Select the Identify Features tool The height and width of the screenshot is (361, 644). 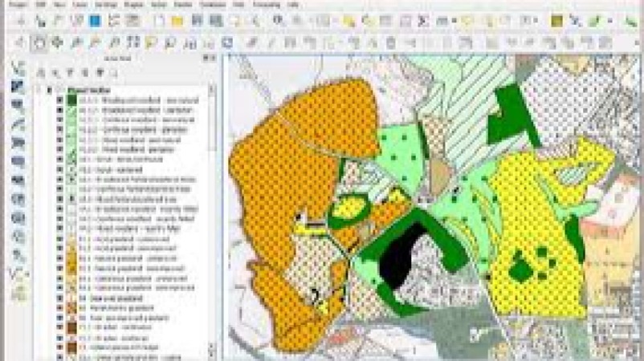click(x=279, y=21)
